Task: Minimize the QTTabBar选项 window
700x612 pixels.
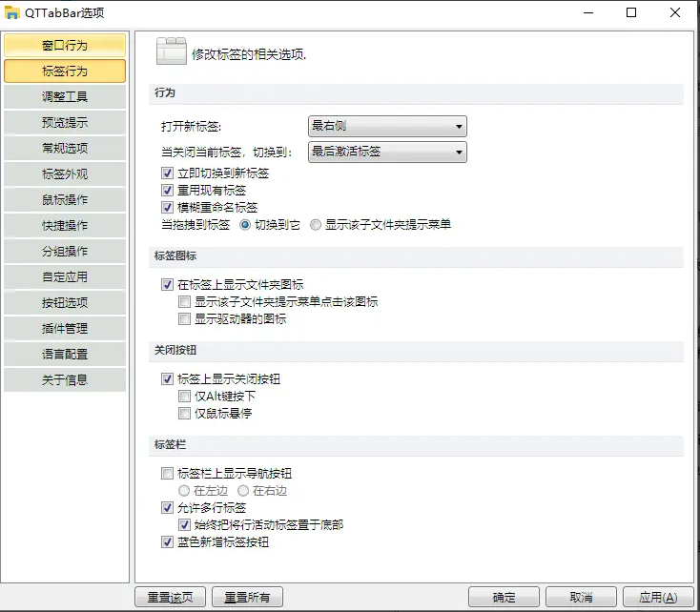Action: 588,12
